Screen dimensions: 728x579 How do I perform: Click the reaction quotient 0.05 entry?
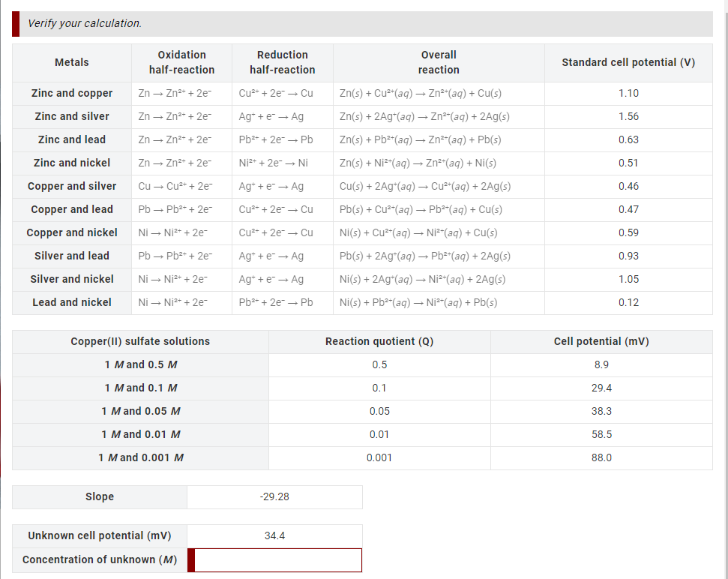click(x=379, y=411)
